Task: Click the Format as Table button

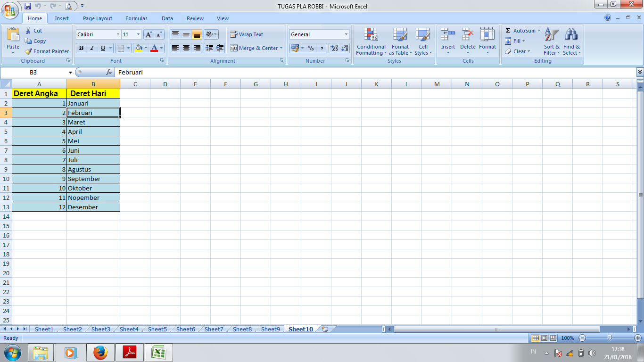Action: (400, 41)
